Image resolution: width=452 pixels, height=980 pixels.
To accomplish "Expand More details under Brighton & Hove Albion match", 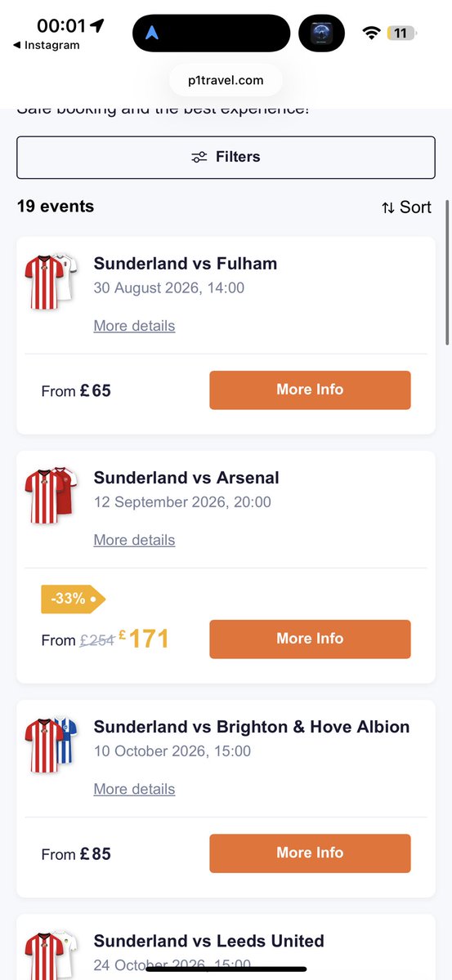I will pyautogui.click(x=134, y=789).
